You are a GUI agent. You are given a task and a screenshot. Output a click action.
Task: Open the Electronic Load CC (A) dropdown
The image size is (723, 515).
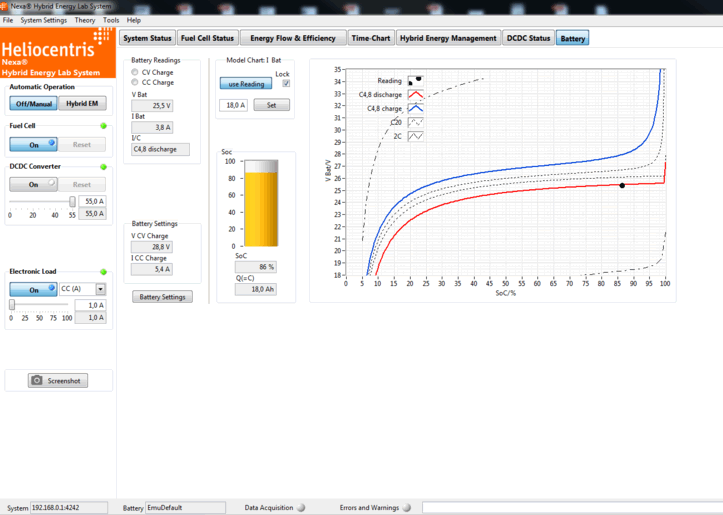pos(100,289)
